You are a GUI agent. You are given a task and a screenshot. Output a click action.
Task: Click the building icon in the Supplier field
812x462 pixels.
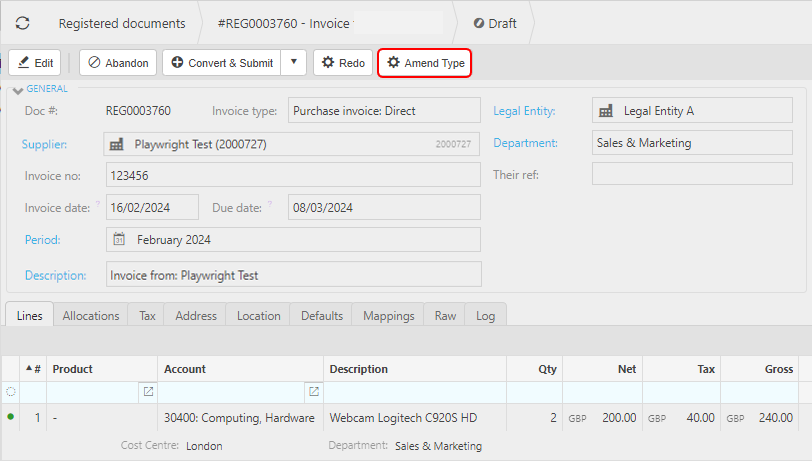(x=119, y=144)
